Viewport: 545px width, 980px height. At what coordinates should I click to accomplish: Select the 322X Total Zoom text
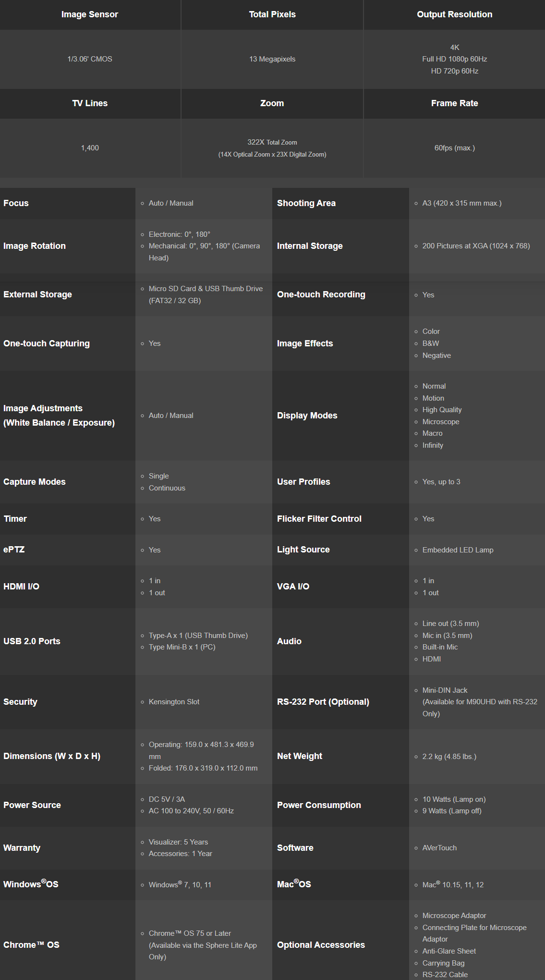[x=272, y=142]
